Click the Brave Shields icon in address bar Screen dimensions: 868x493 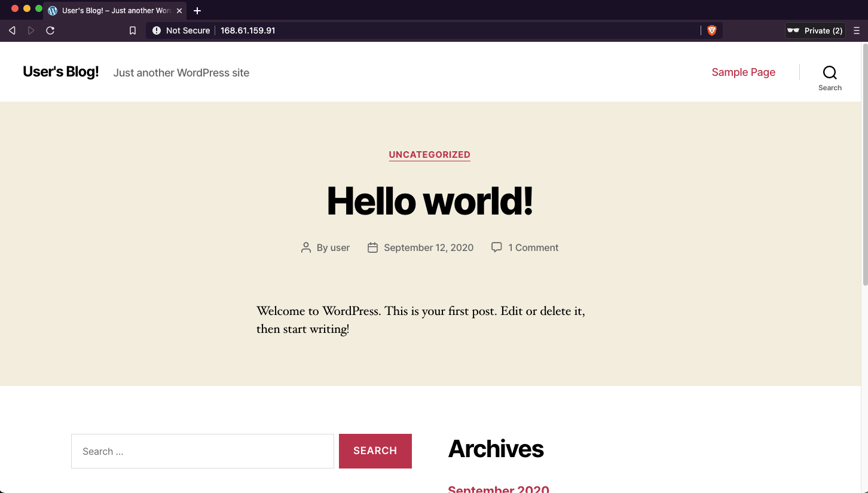711,30
